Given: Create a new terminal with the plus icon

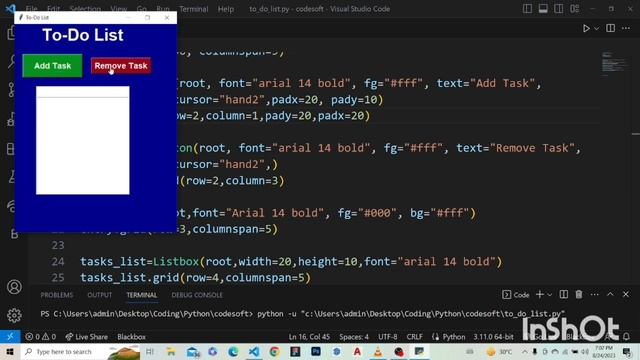Looking at the screenshot, I should point(540,294).
